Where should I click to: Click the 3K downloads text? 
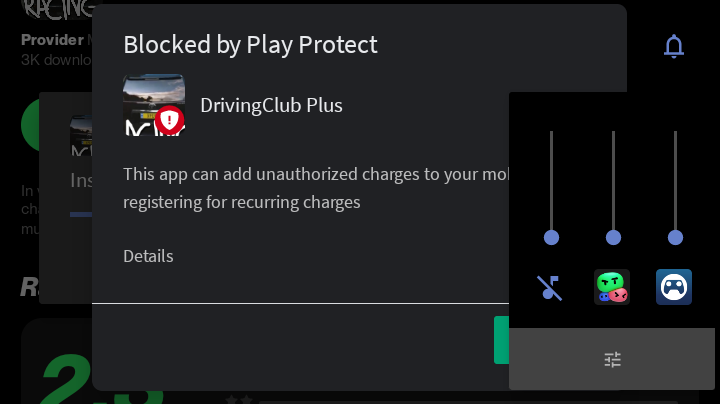(56, 60)
